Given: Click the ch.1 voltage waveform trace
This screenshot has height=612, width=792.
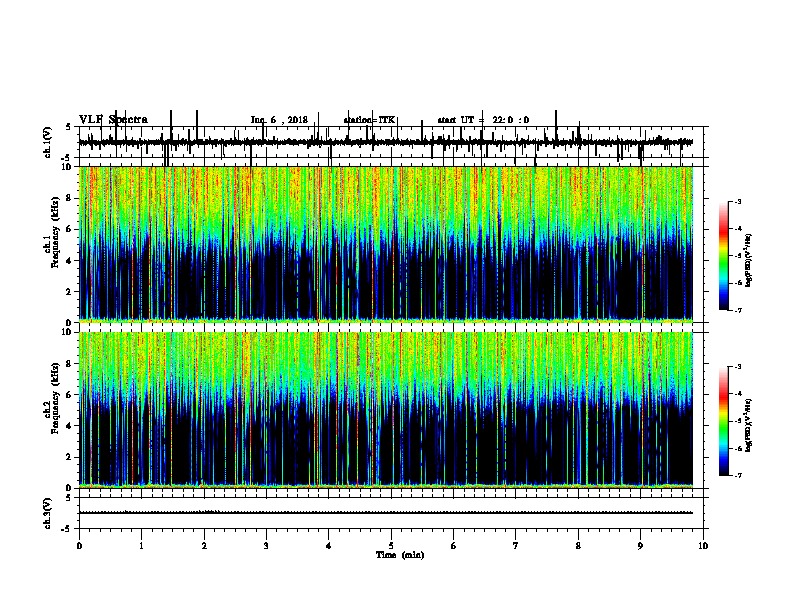Looking at the screenshot, I should coord(386,142).
